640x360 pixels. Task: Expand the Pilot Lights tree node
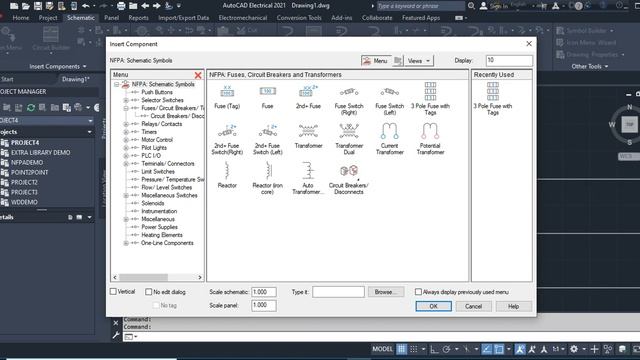pyautogui.click(x=126, y=148)
